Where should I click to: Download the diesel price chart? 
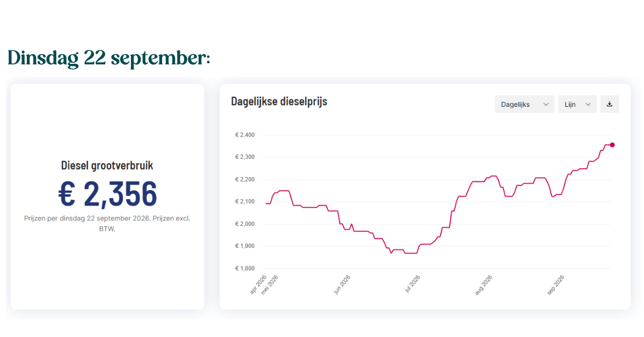(x=610, y=104)
